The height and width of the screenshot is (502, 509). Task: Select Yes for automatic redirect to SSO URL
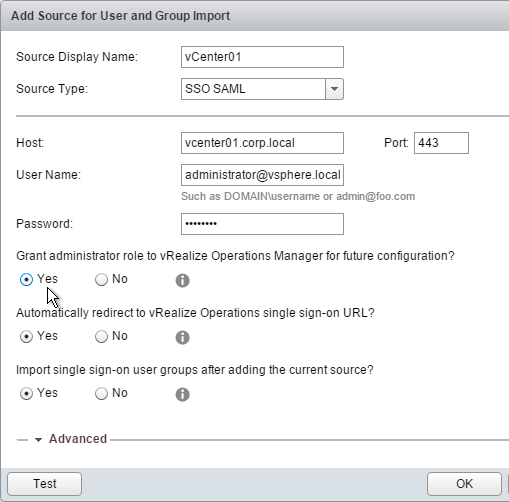click(x=26, y=336)
